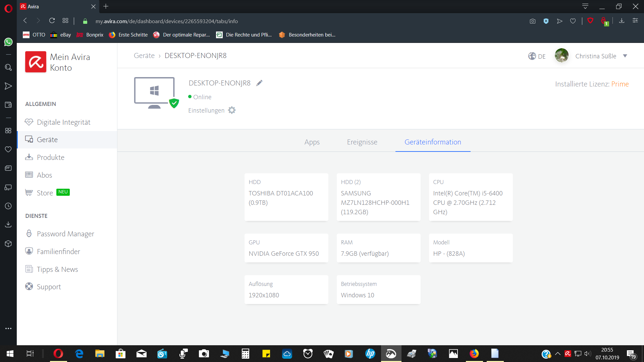Click the Opera menu logo

click(8, 8)
